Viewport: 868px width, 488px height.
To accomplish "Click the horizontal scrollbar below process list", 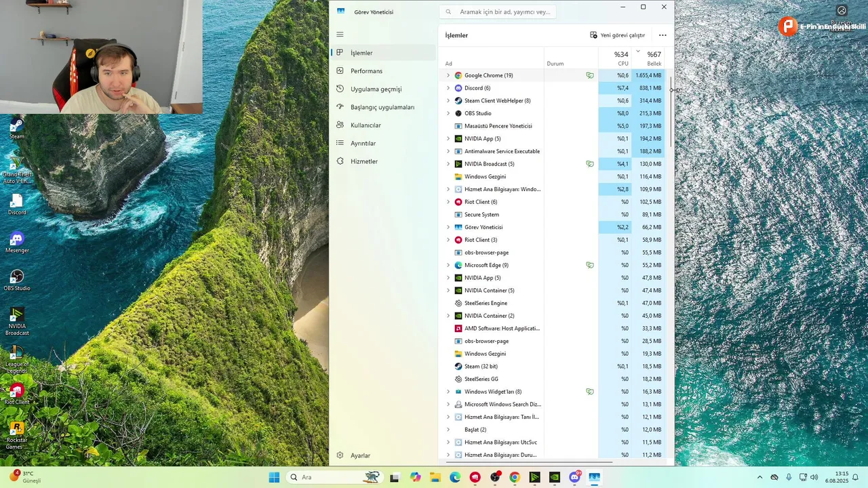I will click(529, 463).
